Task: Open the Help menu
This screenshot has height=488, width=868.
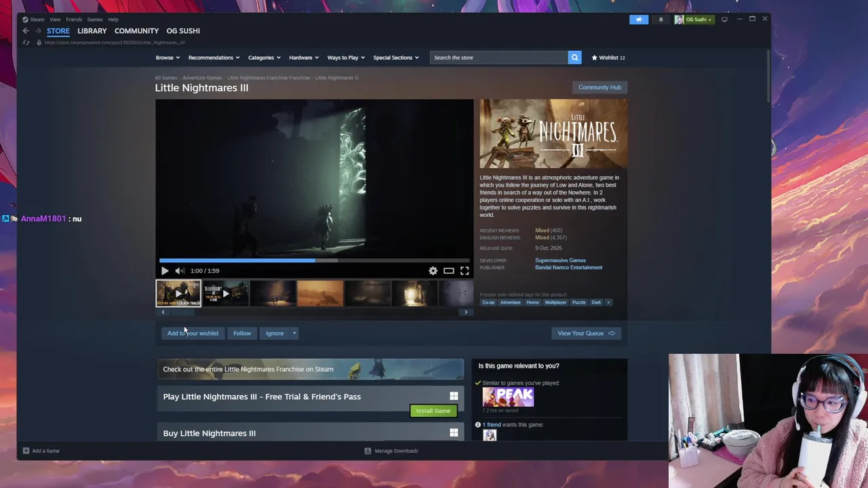Action: (113, 19)
